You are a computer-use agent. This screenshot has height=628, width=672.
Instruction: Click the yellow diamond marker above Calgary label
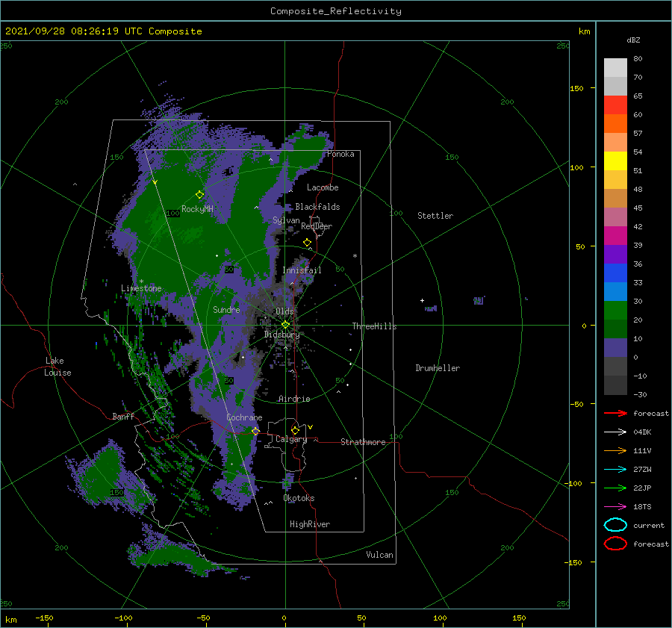tap(295, 430)
